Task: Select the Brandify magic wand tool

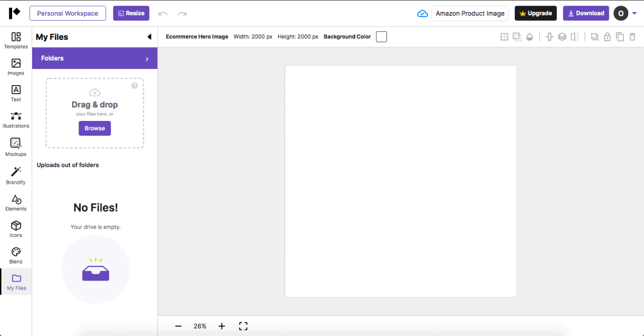Action: click(16, 175)
